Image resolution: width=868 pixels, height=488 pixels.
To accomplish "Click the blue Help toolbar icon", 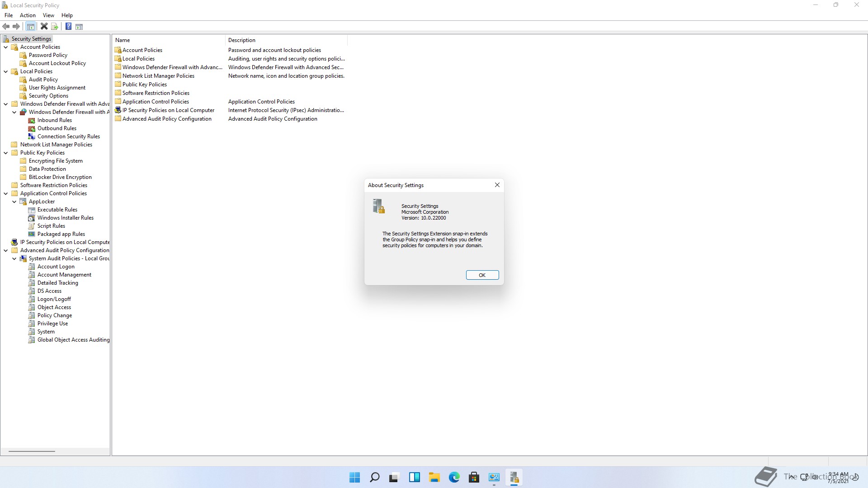I will coord(68,27).
